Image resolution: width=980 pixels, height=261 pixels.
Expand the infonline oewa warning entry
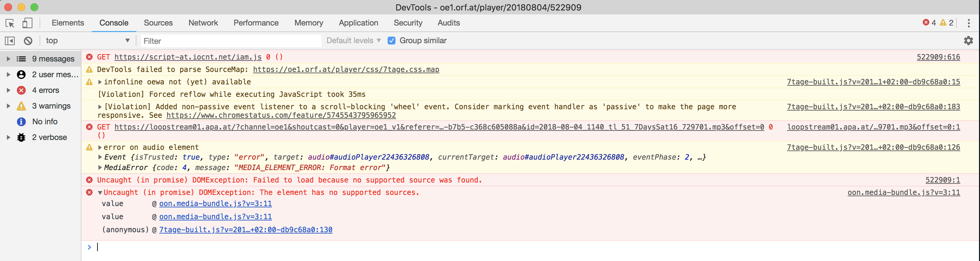(100, 82)
